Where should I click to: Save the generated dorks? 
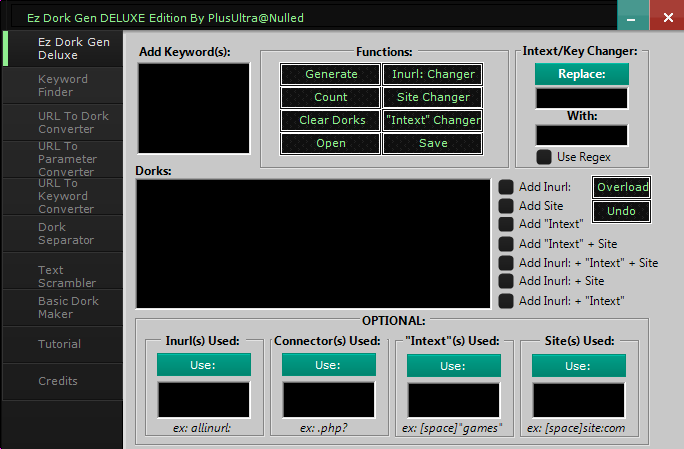(x=432, y=143)
